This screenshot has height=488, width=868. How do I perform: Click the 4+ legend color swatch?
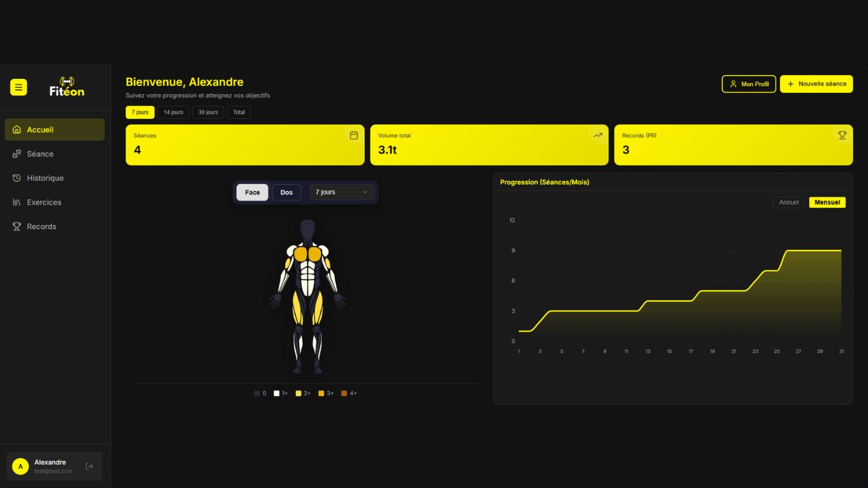[x=344, y=393]
